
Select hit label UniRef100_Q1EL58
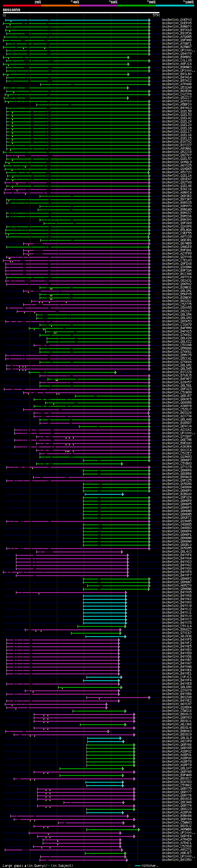(x=177, y=111)
